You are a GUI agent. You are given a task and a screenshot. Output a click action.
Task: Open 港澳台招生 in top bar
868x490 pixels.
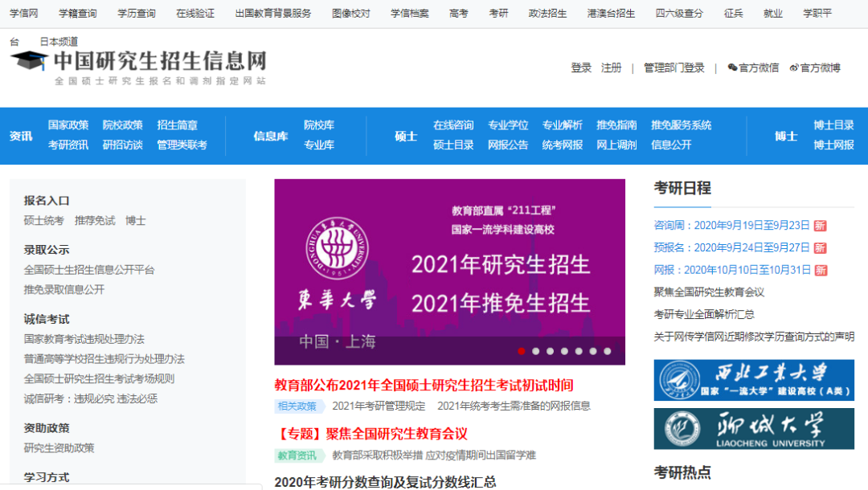tap(611, 14)
